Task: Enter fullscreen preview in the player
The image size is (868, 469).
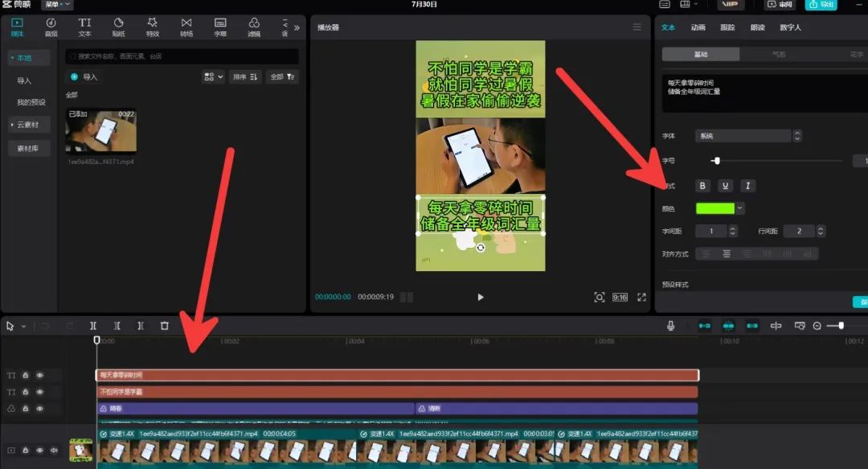Action: click(x=641, y=297)
